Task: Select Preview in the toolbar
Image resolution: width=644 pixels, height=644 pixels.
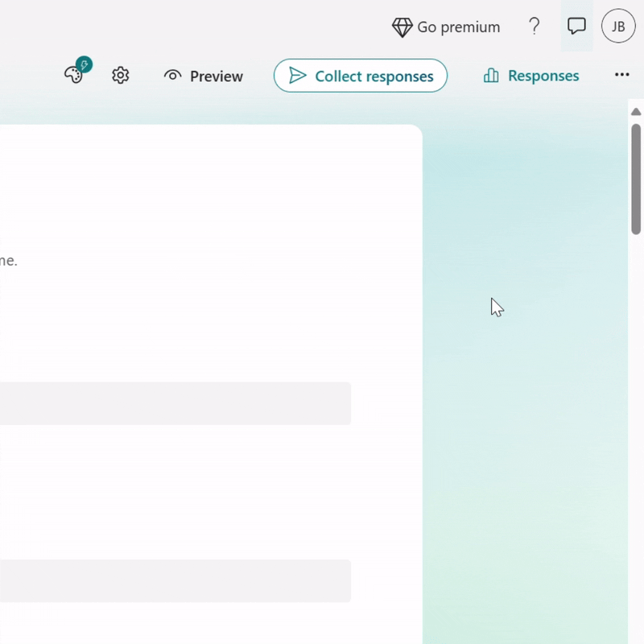Action: point(203,76)
